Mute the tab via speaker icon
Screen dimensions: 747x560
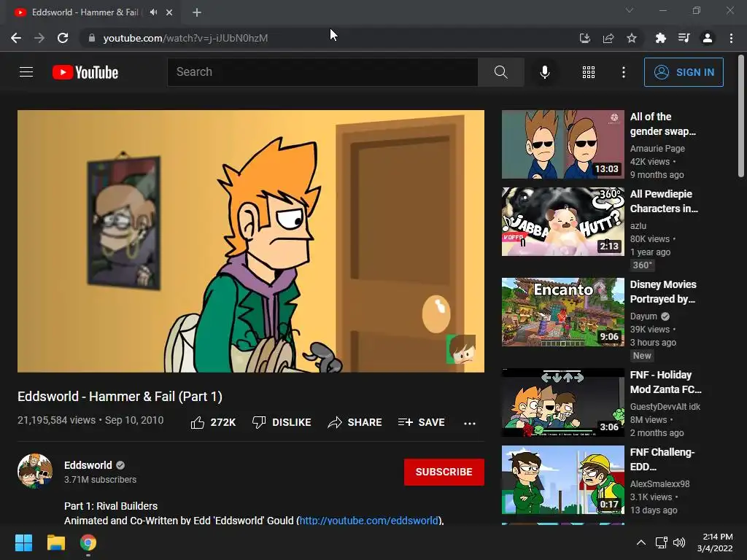(153, 12)
